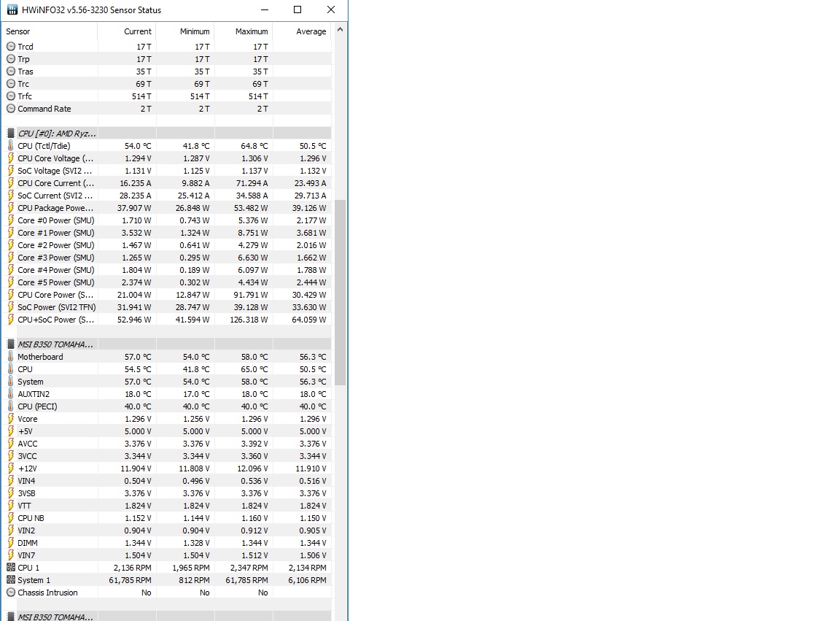Select the Core #2 Power (SMU) row
Screen dimensions: 840x621
(x=166, y=245)
